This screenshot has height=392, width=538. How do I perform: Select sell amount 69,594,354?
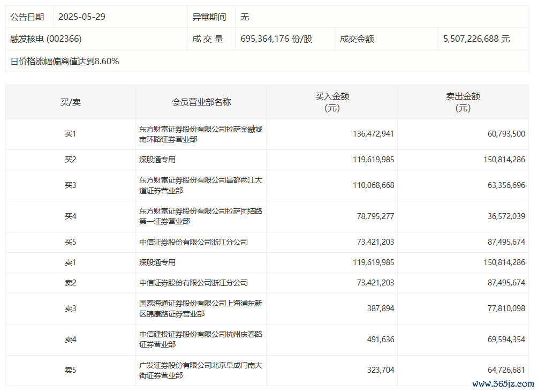(506, 340)
